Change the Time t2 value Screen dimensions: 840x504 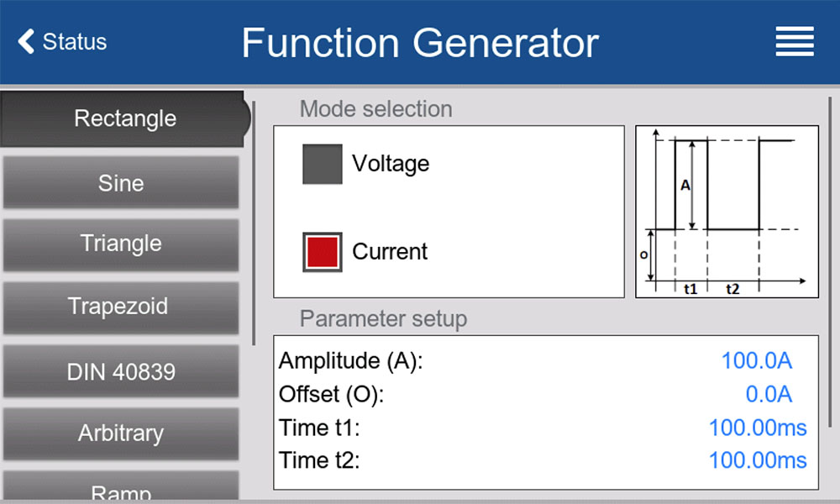(x=758, y=460)
